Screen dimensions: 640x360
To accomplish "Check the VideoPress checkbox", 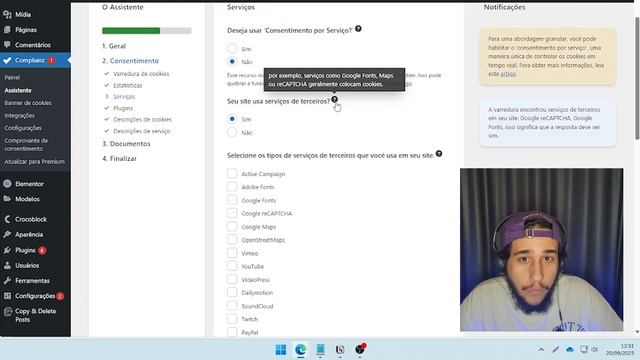I will pos(232,280).
